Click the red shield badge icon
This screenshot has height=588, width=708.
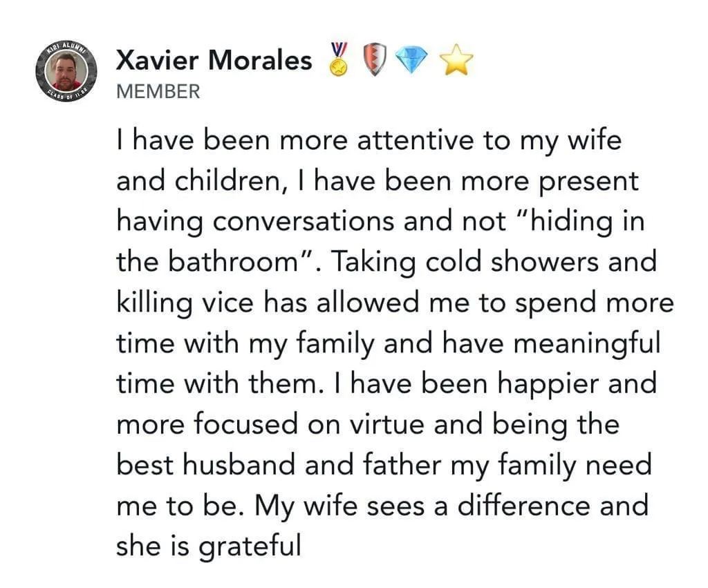[375, 59]
